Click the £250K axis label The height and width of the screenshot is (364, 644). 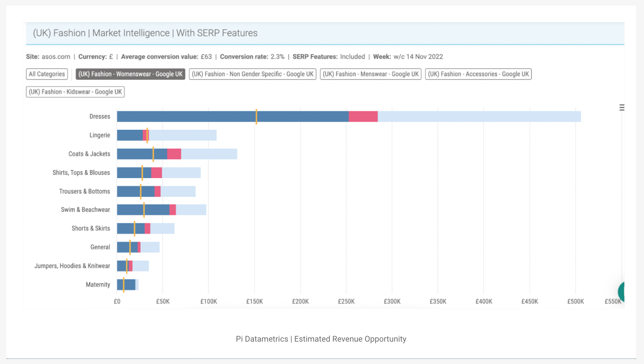coord(347,301)
